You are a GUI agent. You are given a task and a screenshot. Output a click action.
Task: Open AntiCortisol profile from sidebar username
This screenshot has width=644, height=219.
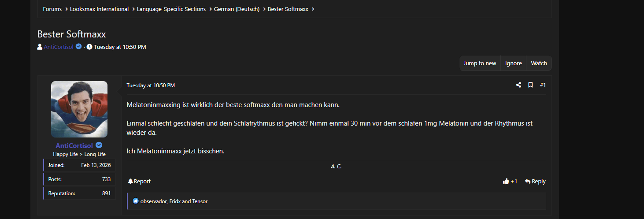tap(74, 146)
